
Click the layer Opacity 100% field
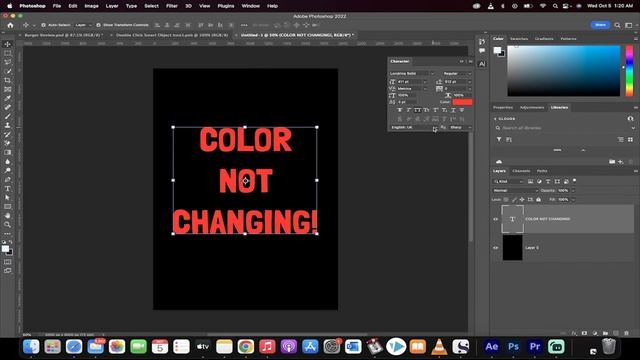[x=563, y=191]
